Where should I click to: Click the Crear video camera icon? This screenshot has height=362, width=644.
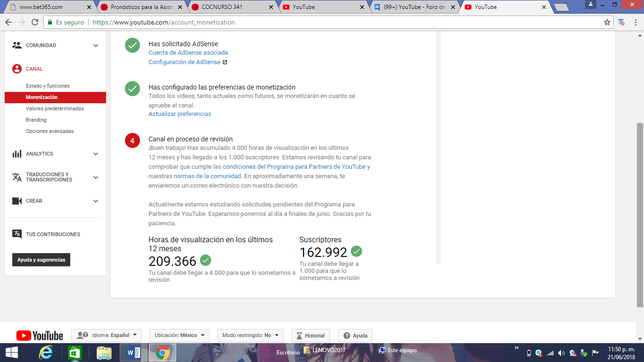pyautogui.click(x=17, y=201)
